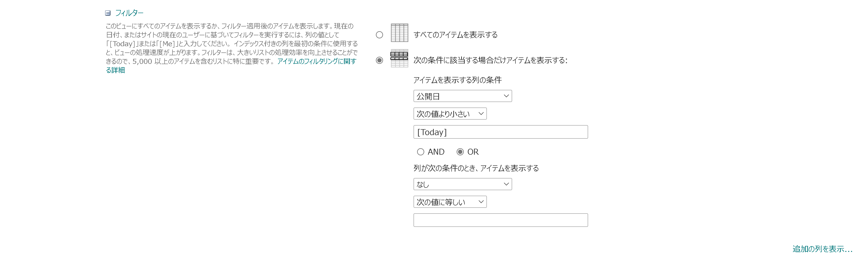Screen dimensions: 868x260
Task: Click the [Today] value input field
Action: 500,132
